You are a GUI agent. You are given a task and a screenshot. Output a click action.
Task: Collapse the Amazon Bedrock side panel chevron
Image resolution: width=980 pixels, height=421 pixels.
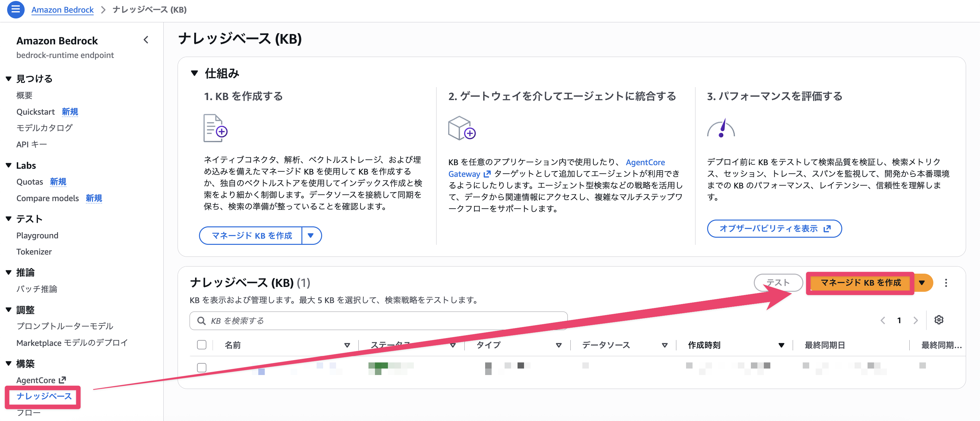click(x=146, y=40)
